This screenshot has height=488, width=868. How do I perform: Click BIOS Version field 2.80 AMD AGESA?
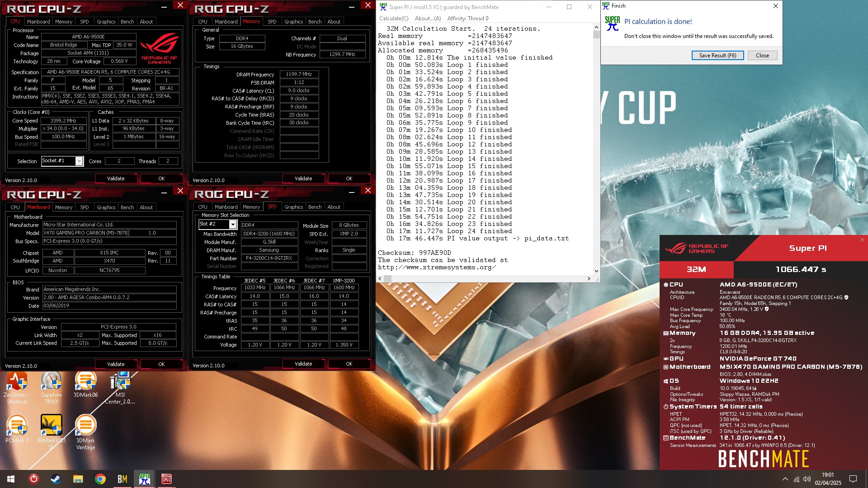(109, 298)
